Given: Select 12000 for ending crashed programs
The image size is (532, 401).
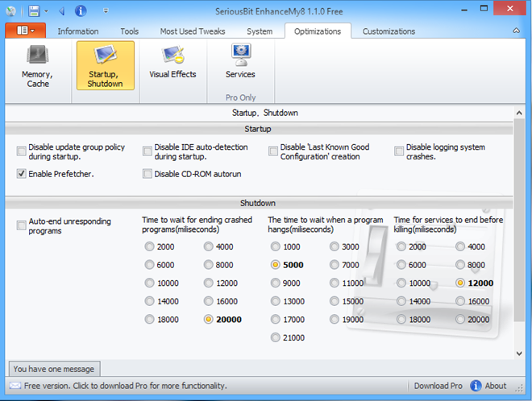Looking at the screenshot, I should [208, 283].
